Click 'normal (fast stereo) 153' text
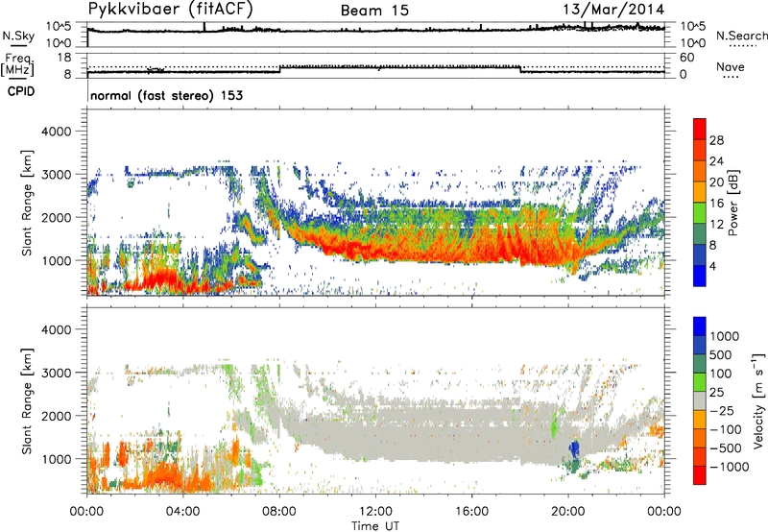Screen dimensions: 768x532 (166, 95)
